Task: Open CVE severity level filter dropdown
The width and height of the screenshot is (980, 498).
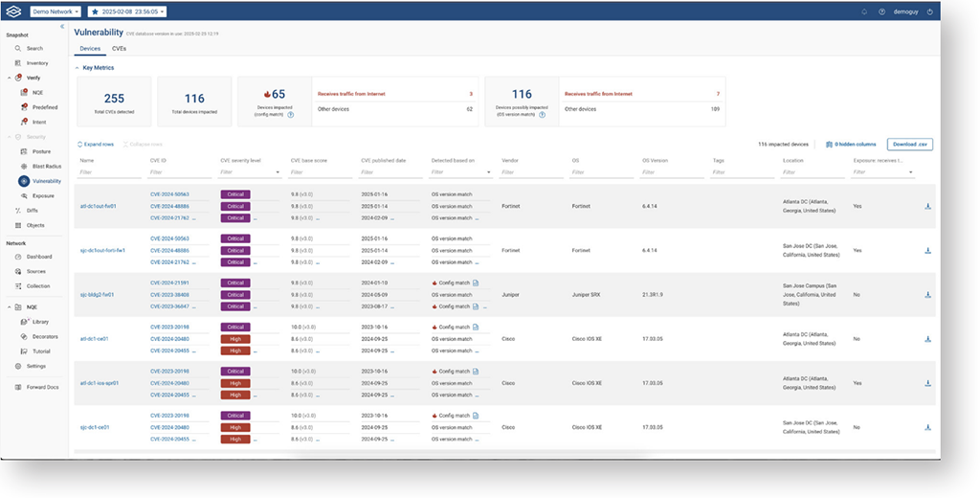Action: point(278,172)
